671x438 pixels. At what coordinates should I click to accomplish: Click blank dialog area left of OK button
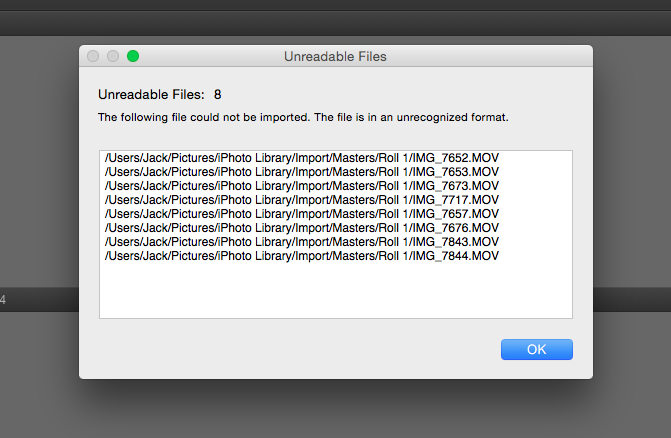300,349
